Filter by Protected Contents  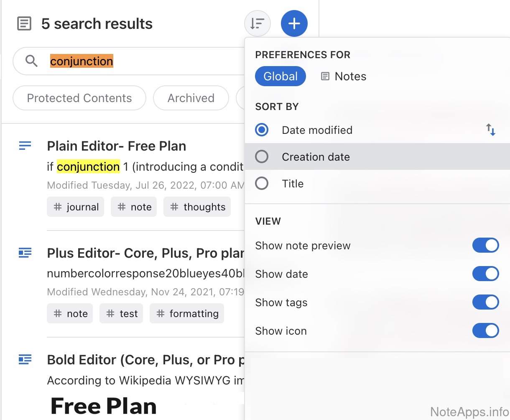pyautogui.click(x=79, y=98)
